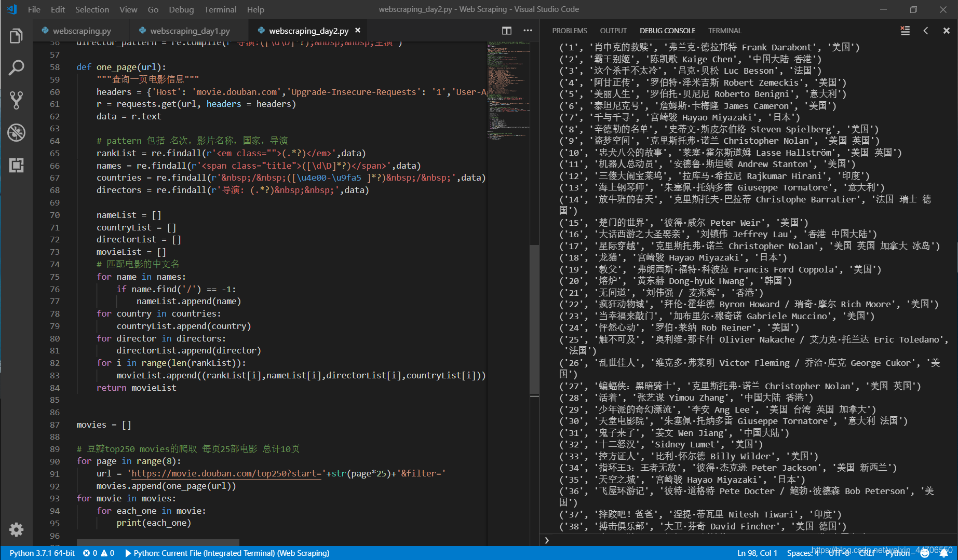Click the 'return movieList' line
Screen dimensions: 958x560
point(136,388)
